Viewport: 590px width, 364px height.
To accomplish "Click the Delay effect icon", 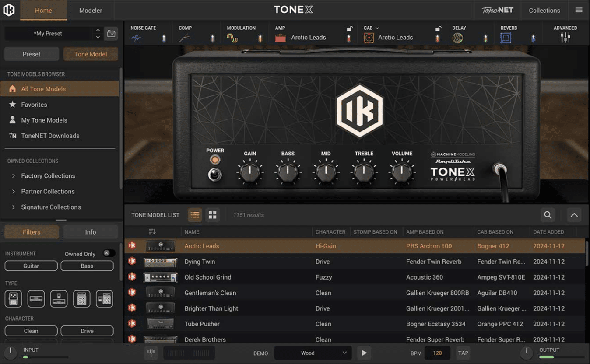I will [x=458, y=38].
